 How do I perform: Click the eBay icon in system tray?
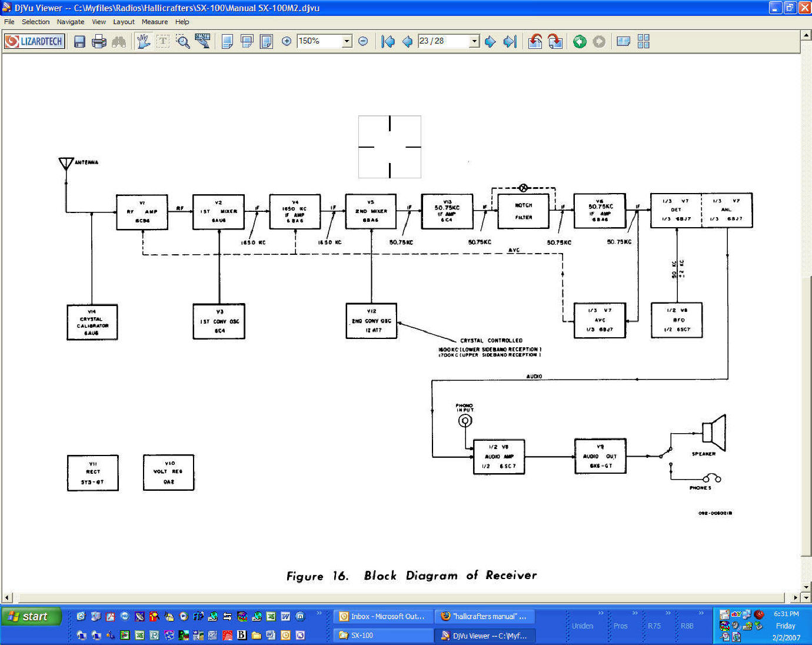coord(736,614)
